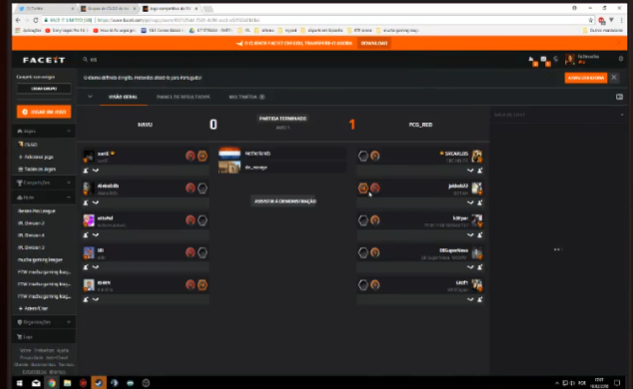Image resolution: width=633 pixels, height=389 pixels.
Task: Click Todos os Jogos in sidebar
Action: [x=37, y=169]
